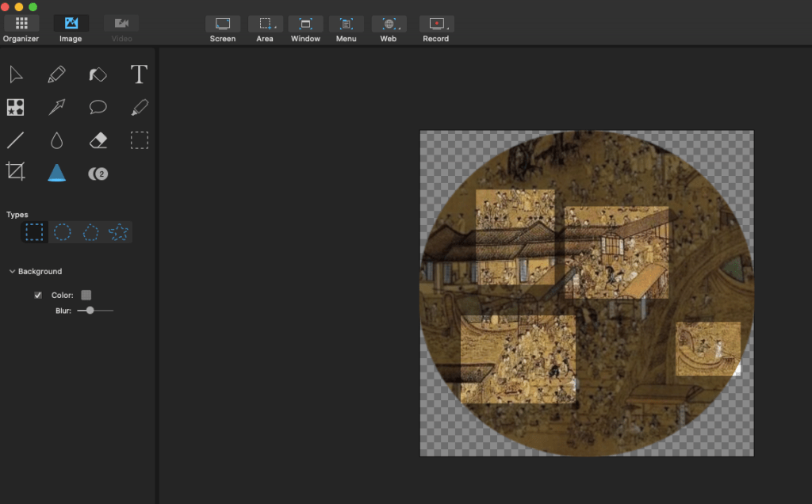Open the Record capture dropdown
The image size is (812, 504).
[x=435, y=25]
